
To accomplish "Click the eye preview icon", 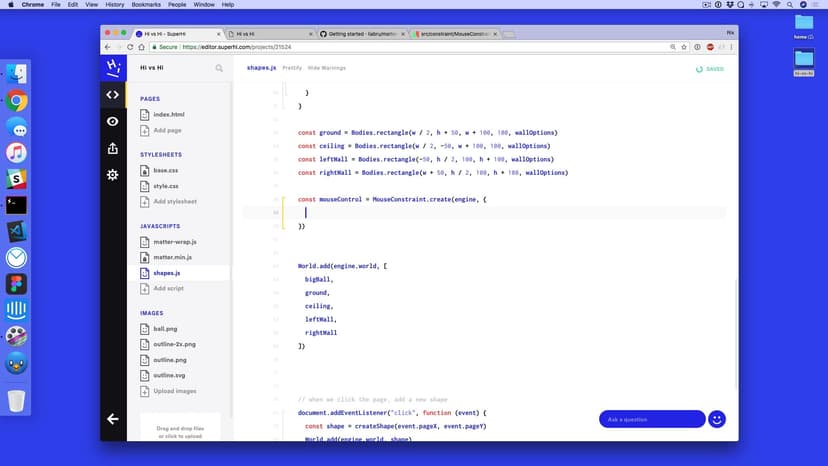I will (x=113, y=121).
